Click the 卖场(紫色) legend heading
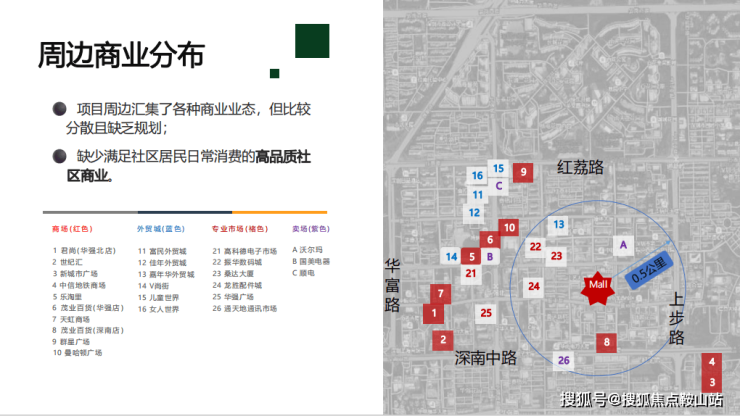The width and height of the screenshot is (740, 416). click(311, 228)
